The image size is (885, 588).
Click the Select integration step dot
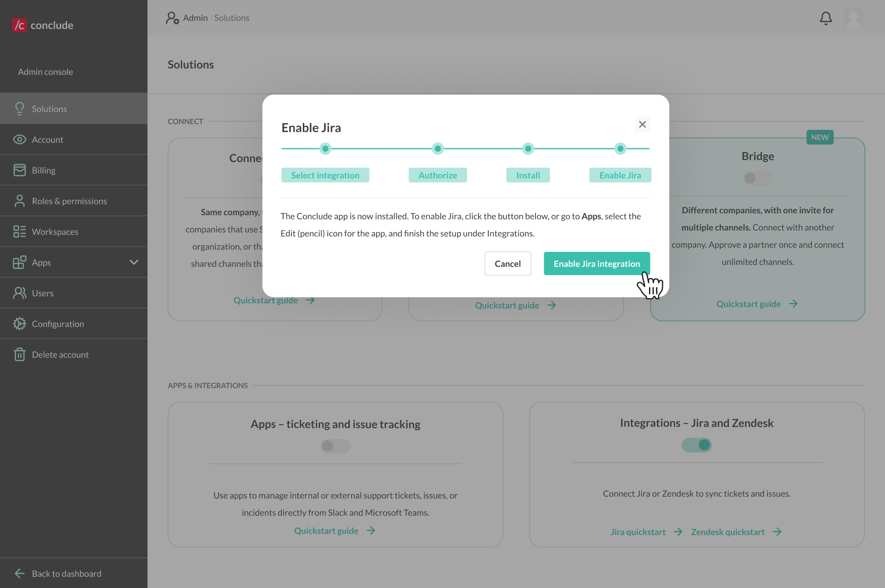[x=325, y=148]
